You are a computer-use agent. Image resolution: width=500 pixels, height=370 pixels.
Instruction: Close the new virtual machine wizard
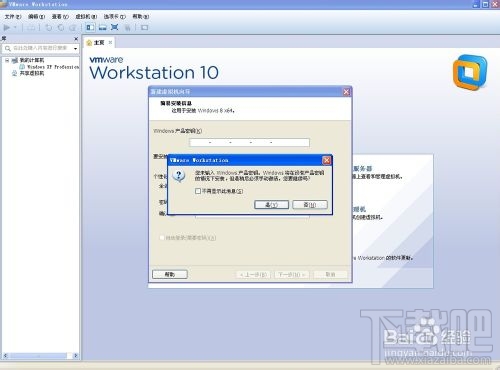pyautogui.click(x=346, y=92)
